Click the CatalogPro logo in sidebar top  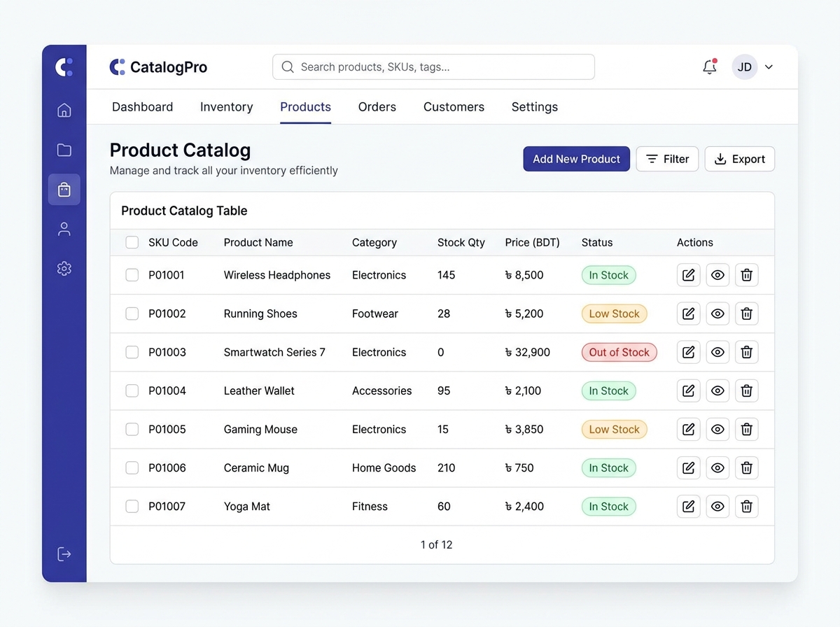(64, 67)
